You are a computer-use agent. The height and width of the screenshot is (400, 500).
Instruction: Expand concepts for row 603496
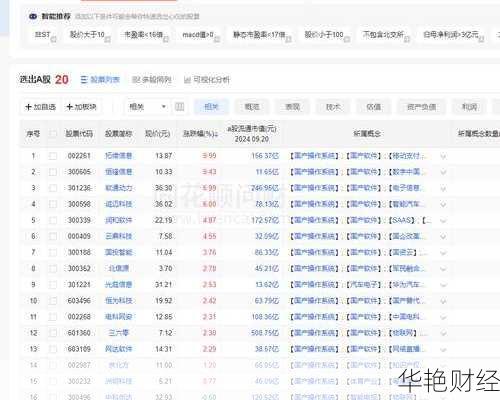pyautogui.click(x=443, y=301)
